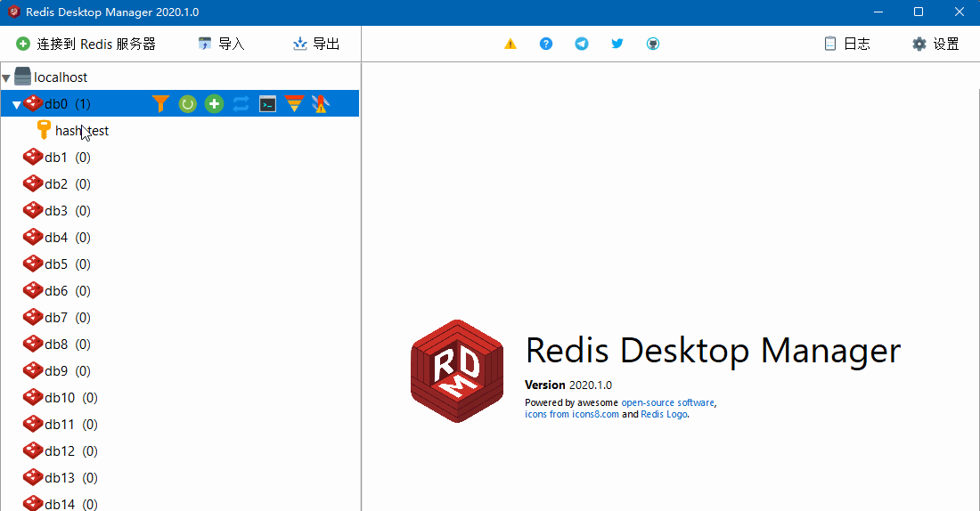Click the localhost connection label
Image resolution: width=980 pixels, height=511 pixels.
coord(61,77)
